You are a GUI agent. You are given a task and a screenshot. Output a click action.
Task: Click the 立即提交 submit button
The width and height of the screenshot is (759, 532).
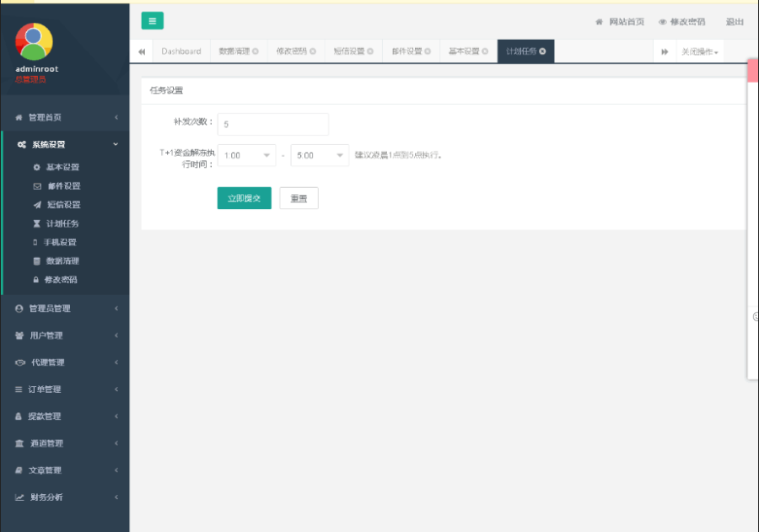pos(244,198)
